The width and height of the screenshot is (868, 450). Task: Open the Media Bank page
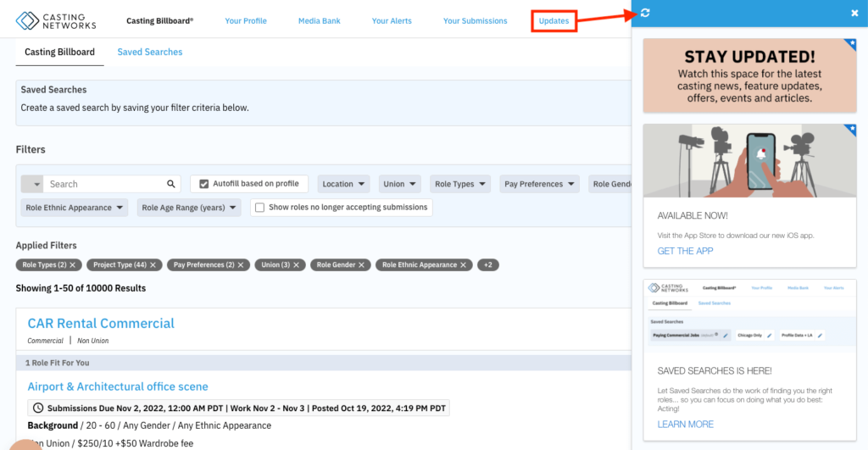point(320,21)
